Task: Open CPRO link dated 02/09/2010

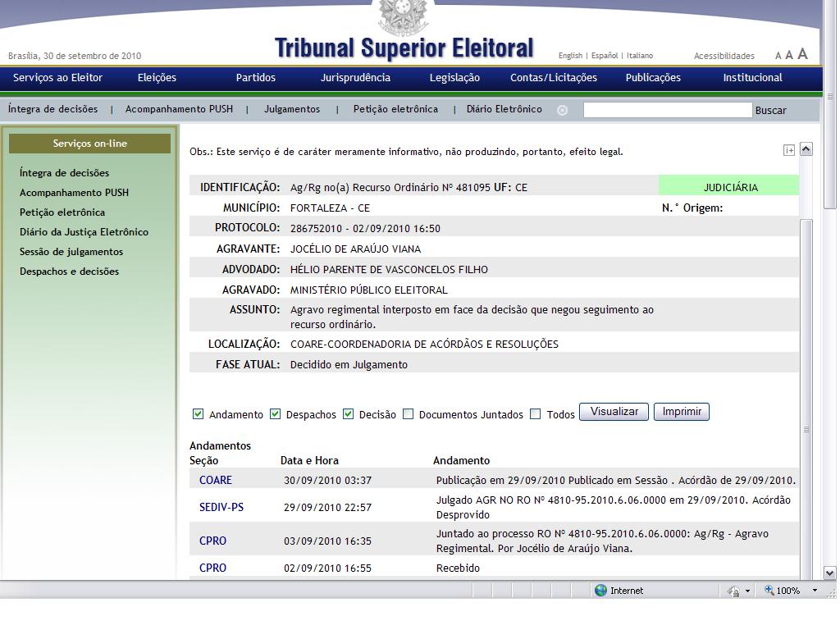Action: (212, 568)
